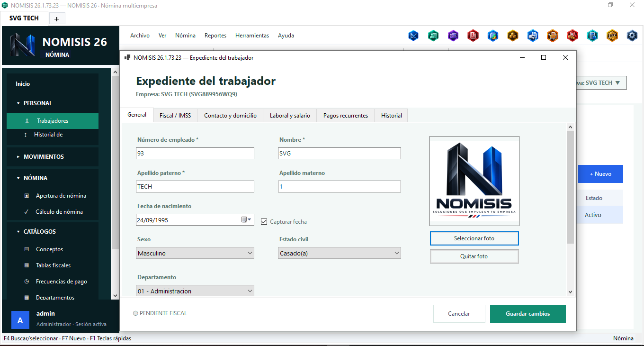Viewport: 644px width, 346px height.
Task: Open the Reportes menu
Action: (x=215, y=36)
